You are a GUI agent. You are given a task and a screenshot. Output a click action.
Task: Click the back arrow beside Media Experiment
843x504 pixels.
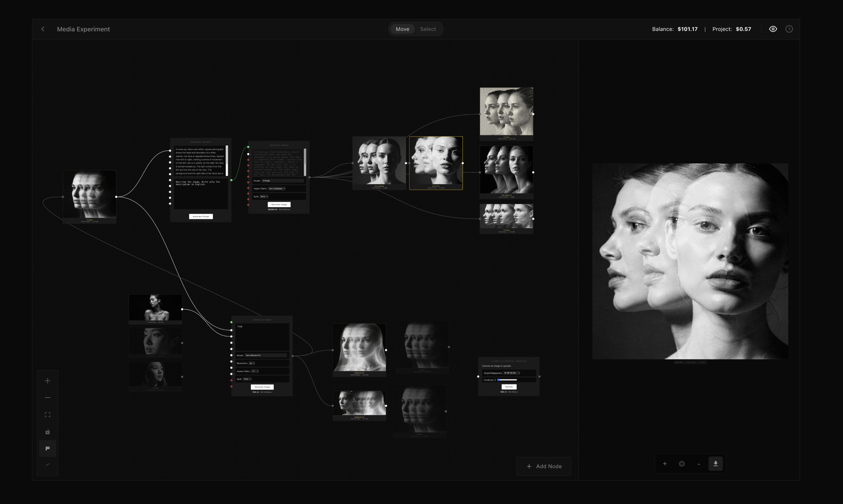click(x=43, y=29)
